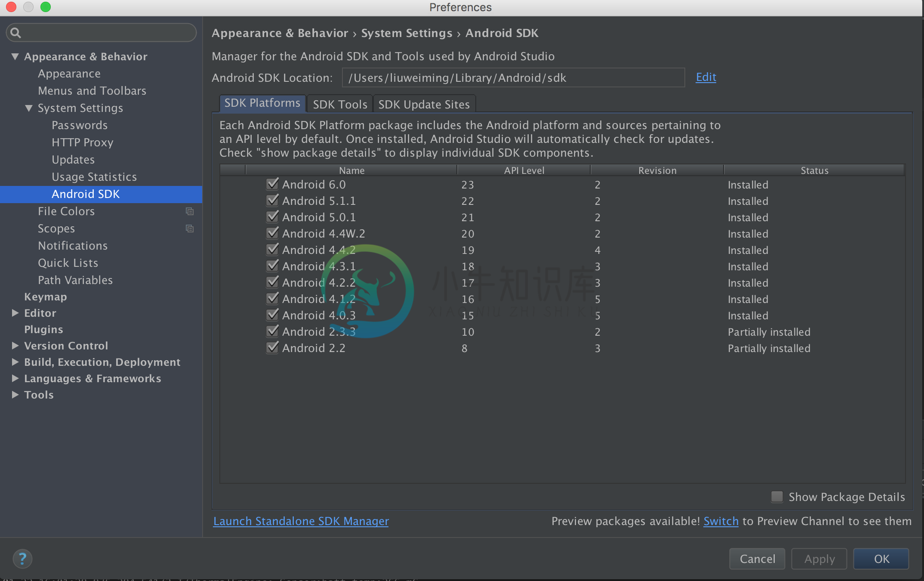Click System Settings in the breadcrumb
Image resolution: width=924 pixels, height=581 pixels.
(x=407, y=33)
